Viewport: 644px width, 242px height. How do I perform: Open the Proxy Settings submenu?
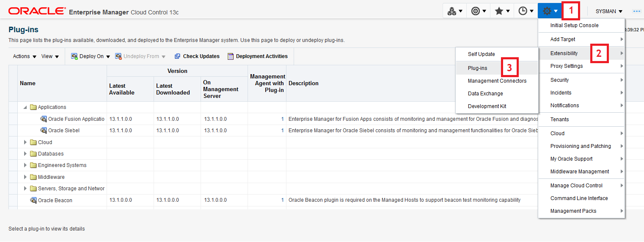581,66
